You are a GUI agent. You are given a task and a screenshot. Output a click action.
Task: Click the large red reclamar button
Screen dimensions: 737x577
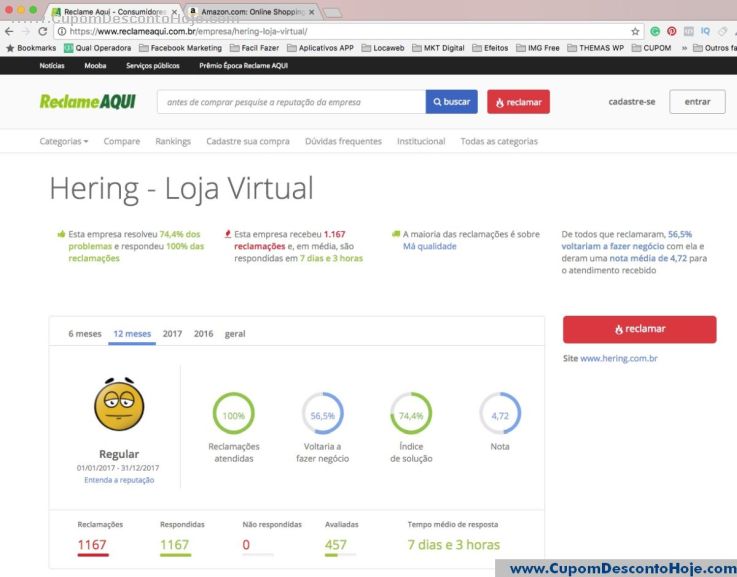[x=640, y=329]
